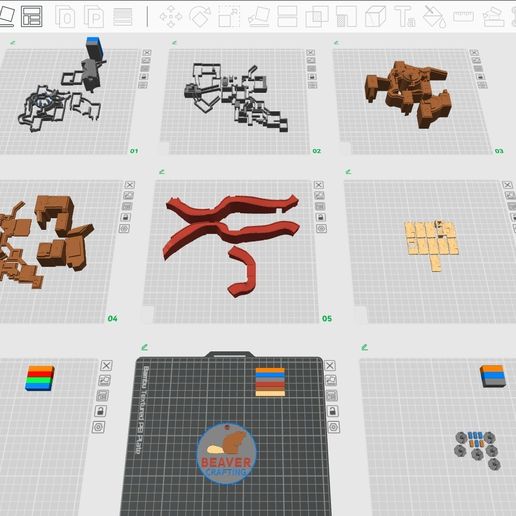Select the rainbow striped block model
The height and width of the screenshot is (516, 516).
(40, 378)
